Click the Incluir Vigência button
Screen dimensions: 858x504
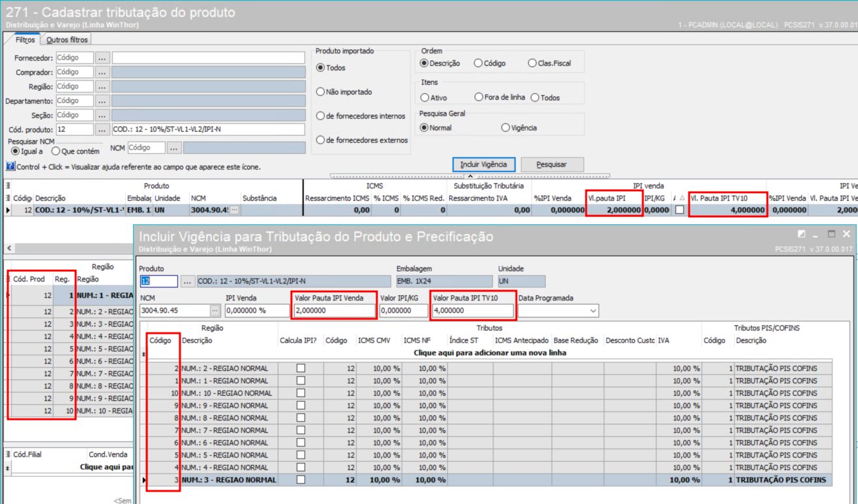point(484,164)
